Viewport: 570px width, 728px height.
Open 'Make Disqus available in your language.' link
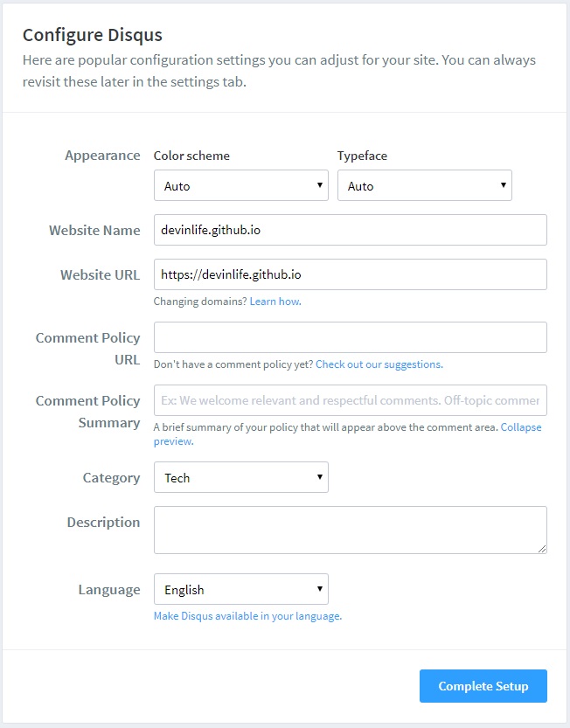247,616
